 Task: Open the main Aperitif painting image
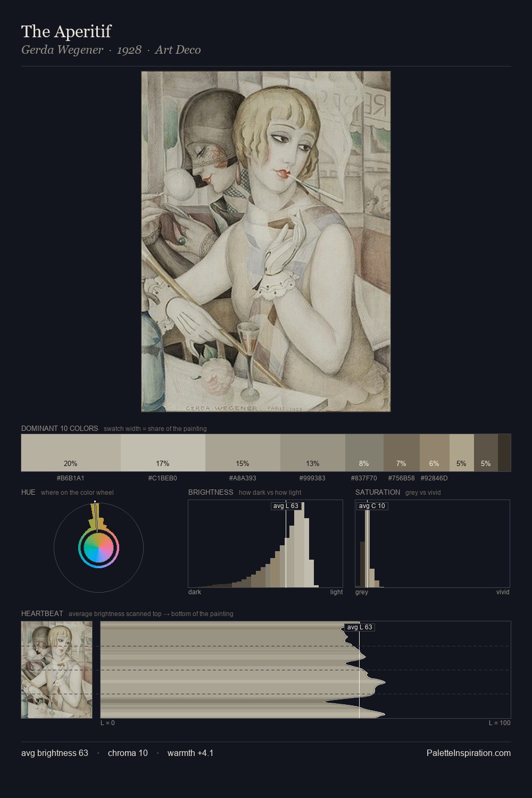coord(266,242)
